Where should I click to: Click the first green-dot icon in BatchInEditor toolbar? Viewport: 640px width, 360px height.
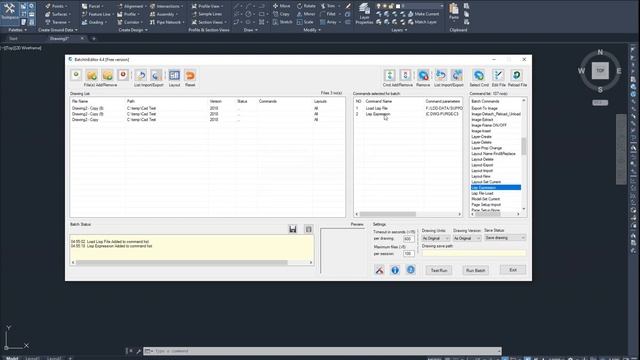(76, 75)
